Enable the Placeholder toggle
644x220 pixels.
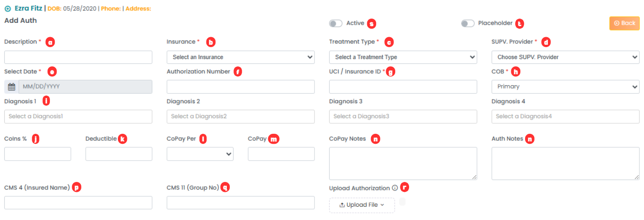[468, 23]
